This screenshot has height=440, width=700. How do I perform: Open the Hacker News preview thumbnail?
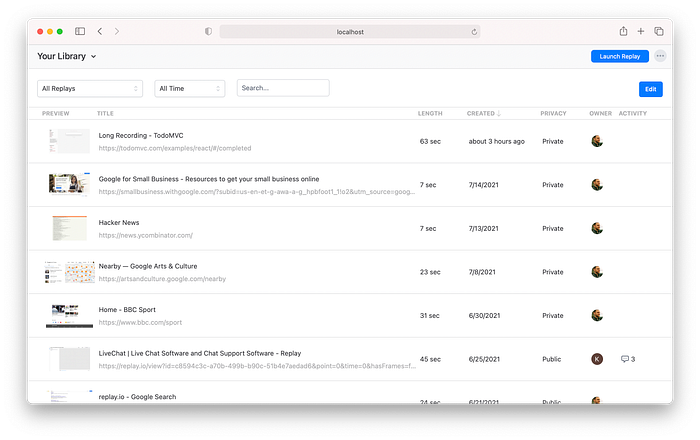click(x=69, y=228)
